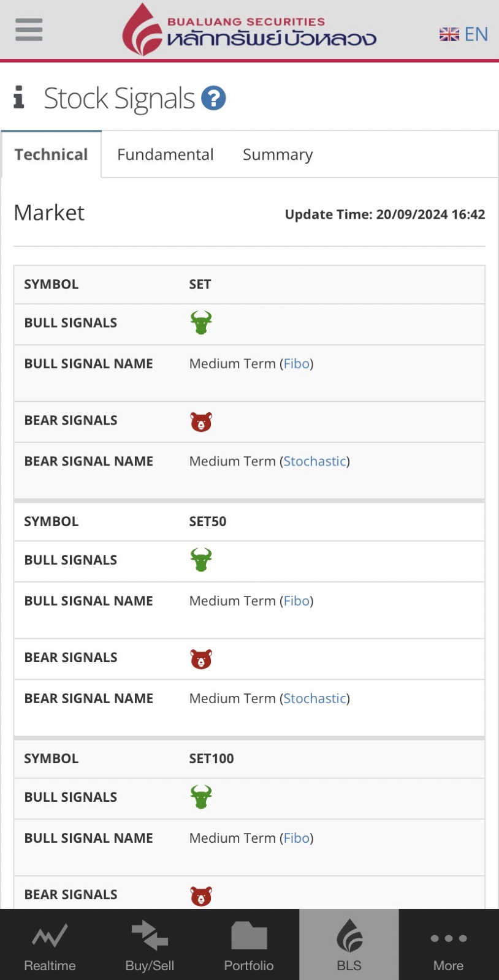Switch to the Summary tab
This screenshot has width=499, height=980.
(278, 154)
